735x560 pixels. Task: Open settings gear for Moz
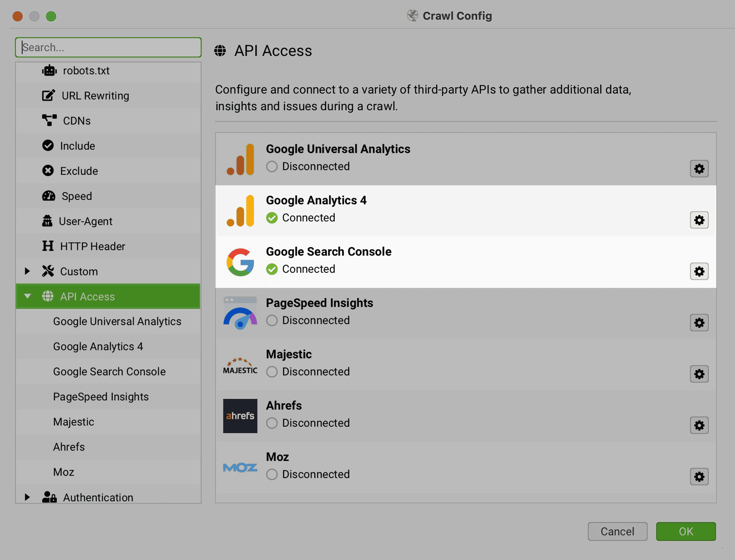pyautogui.click(x=699, y=477)
